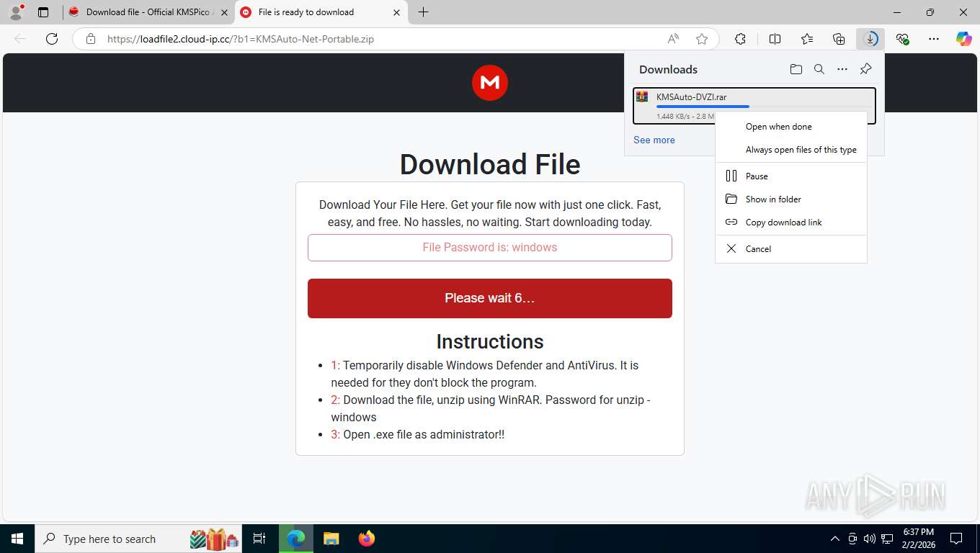Open the Favorites list
The width and height of the screenshot is (980, 553).
807,39
